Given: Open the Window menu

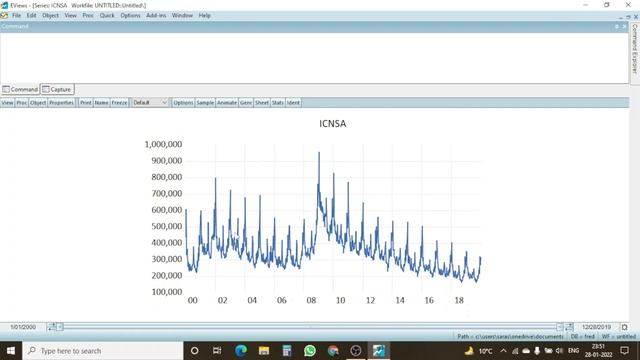Looking at the screenshot, I should point(182,16).
